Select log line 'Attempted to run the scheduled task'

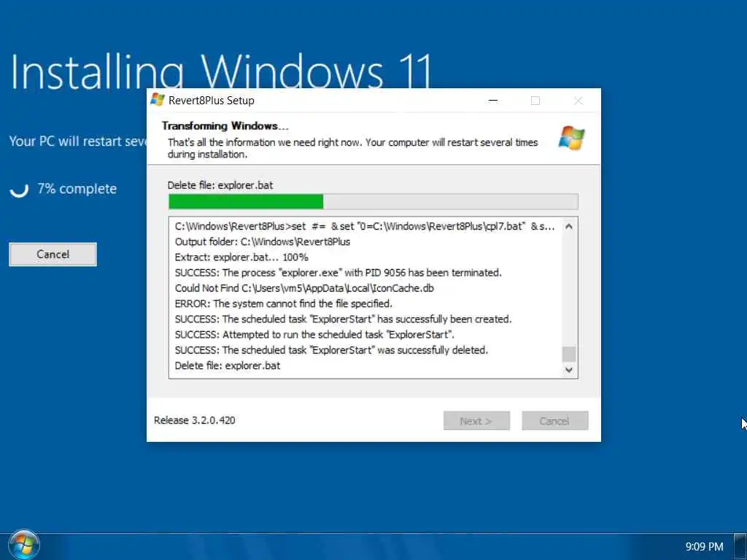coord(314,335)
